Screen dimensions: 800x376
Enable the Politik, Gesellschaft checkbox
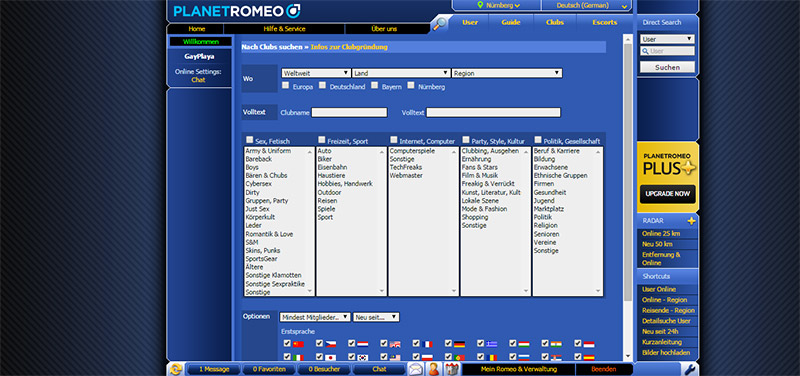(x=538, y=140)
